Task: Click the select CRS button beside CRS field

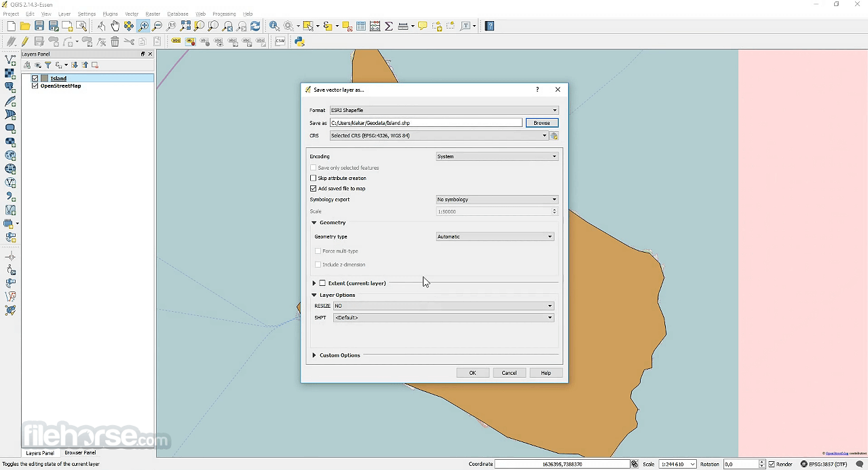Action: [554, 136]
